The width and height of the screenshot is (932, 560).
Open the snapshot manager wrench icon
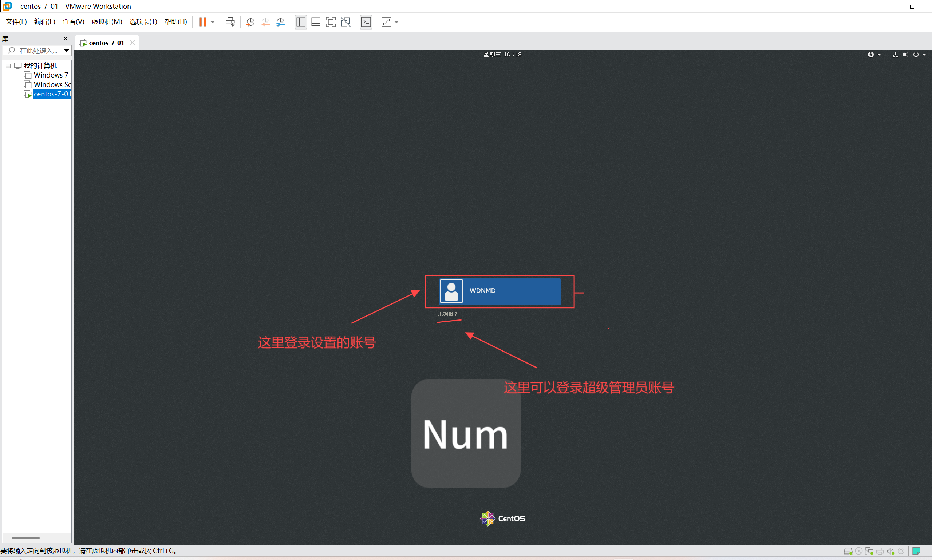coord(280,22)
